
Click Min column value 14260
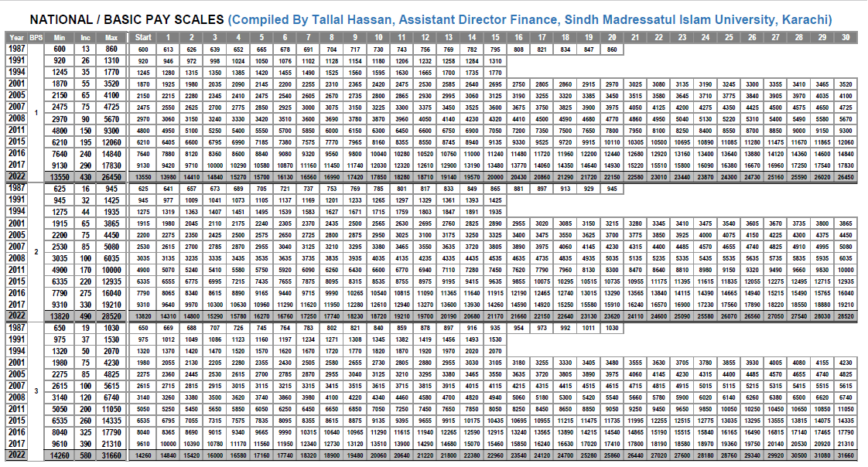coord(60,455)
